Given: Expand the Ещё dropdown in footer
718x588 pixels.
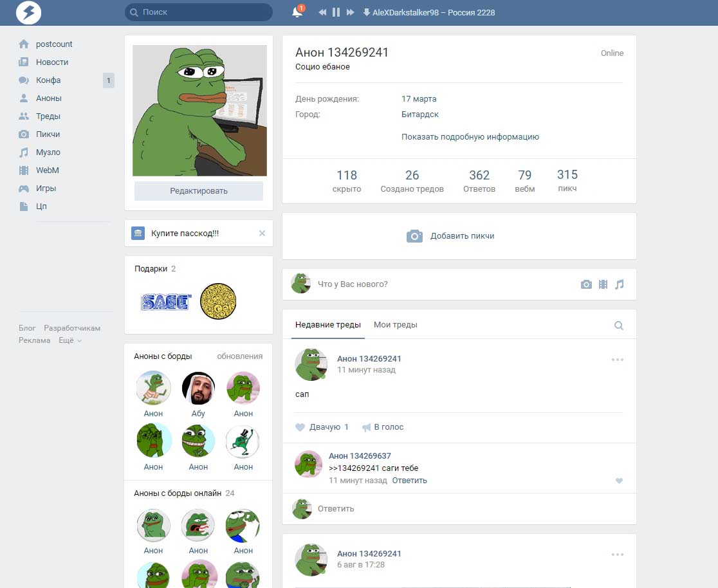Looking at the screenshot, I should (70, 340).
